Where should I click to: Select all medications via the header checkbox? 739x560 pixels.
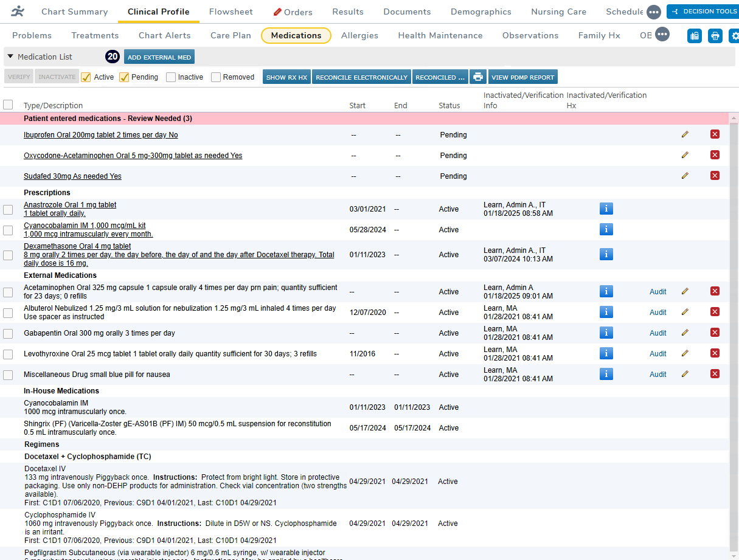(x=9, y=104)
